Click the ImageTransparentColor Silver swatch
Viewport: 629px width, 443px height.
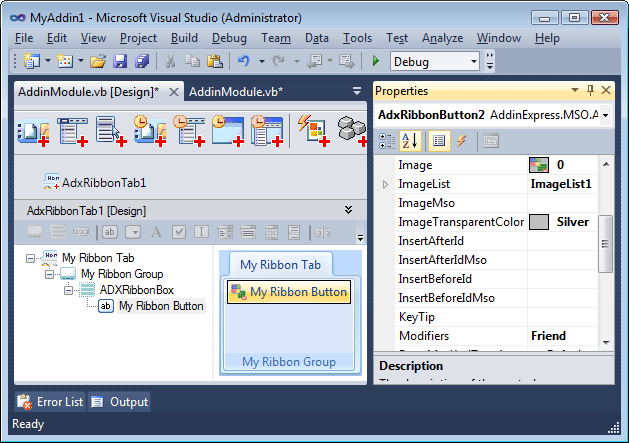[x=539, y=222]
